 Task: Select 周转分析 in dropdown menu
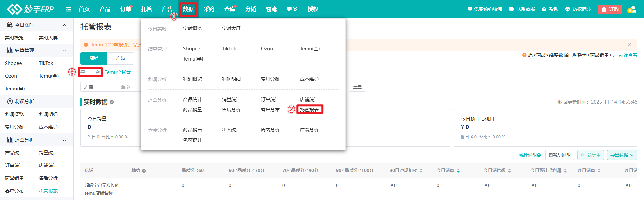tap(270, 130)
